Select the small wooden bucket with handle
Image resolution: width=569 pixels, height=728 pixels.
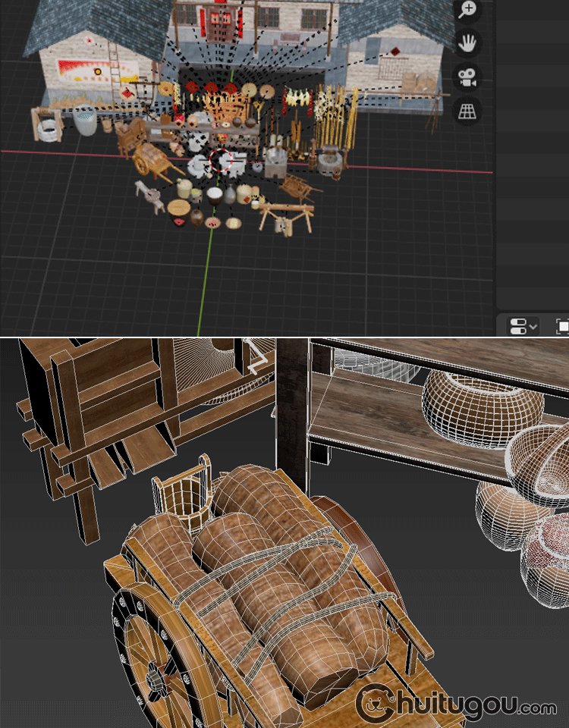point(182,493)
